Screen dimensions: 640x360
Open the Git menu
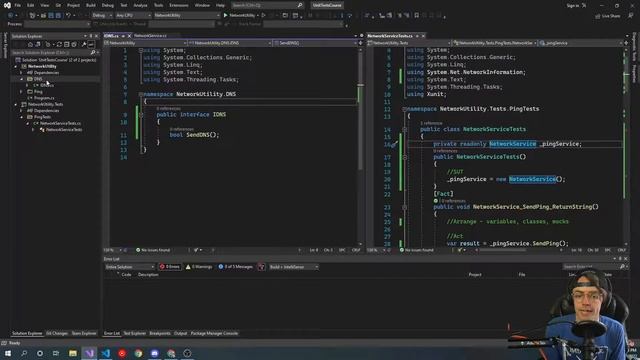[x=58, y=5]
